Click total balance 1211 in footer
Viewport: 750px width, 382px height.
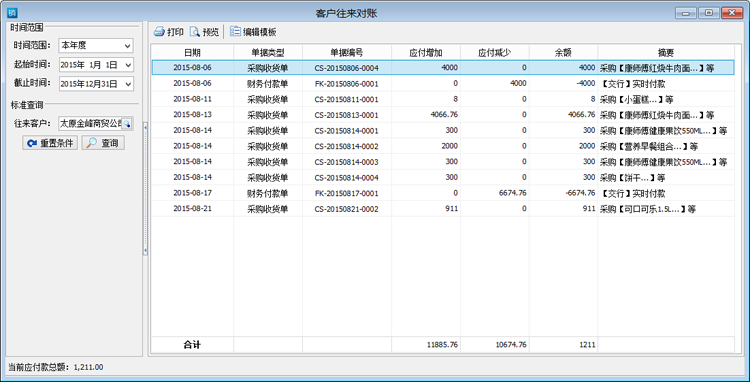coord(587,345)
